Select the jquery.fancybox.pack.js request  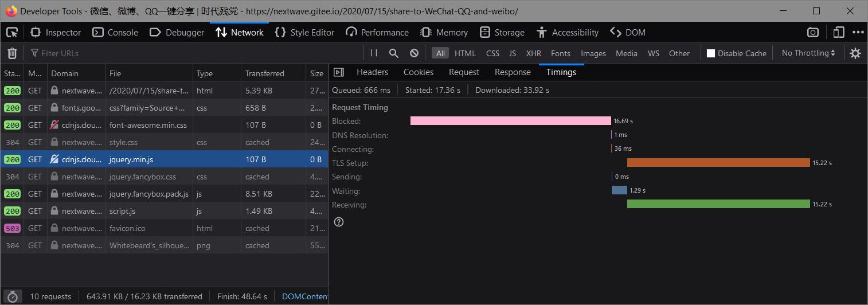[x=164, y=194]
